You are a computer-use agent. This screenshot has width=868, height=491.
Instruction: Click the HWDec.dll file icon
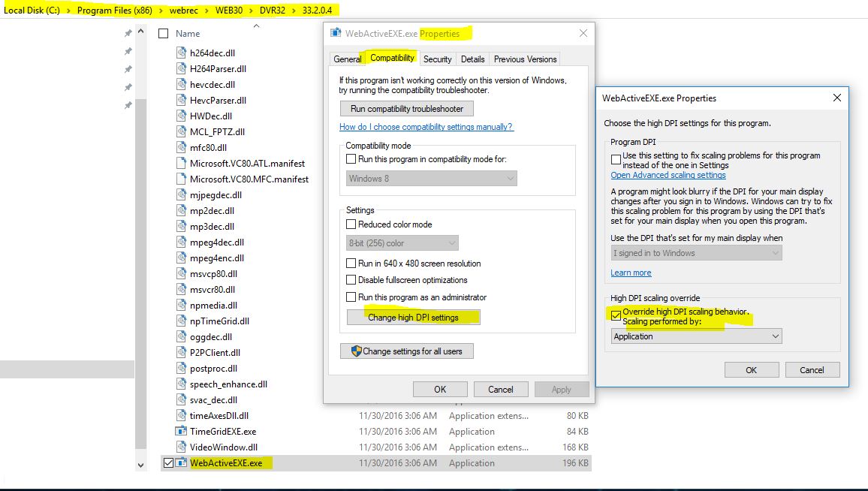(x=181, y=116)
